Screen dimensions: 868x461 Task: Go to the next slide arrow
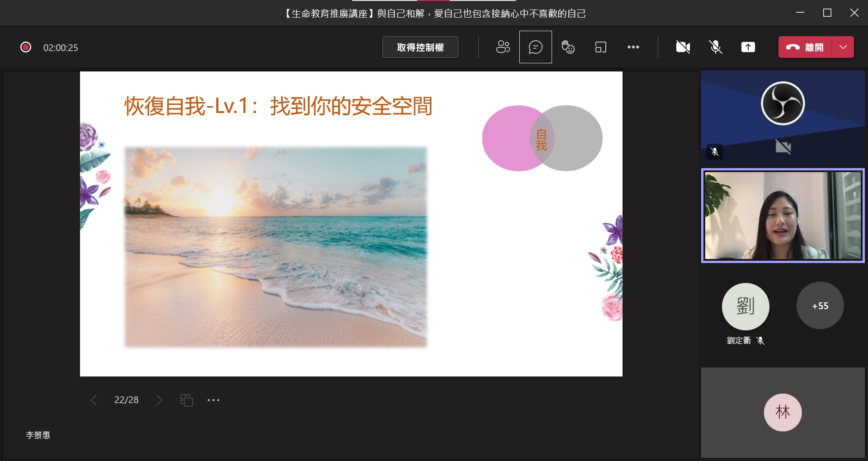coord(159,400)
